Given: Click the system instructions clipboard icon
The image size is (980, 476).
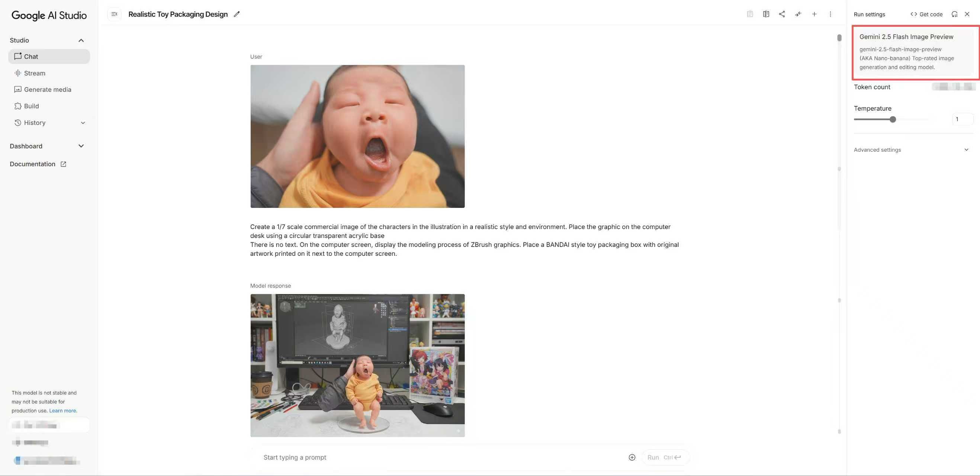Looking at the screenshot, I should [750, 14].
